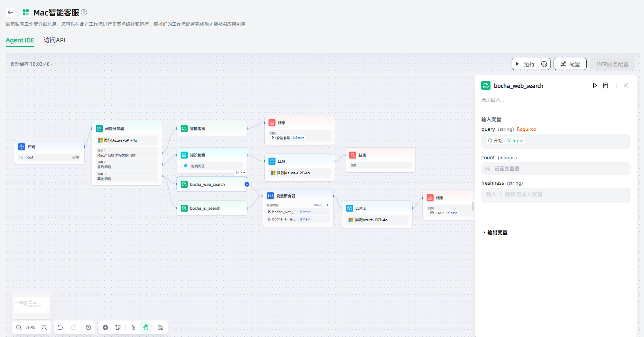Toggle the hand pan mode

click(146, 327)
